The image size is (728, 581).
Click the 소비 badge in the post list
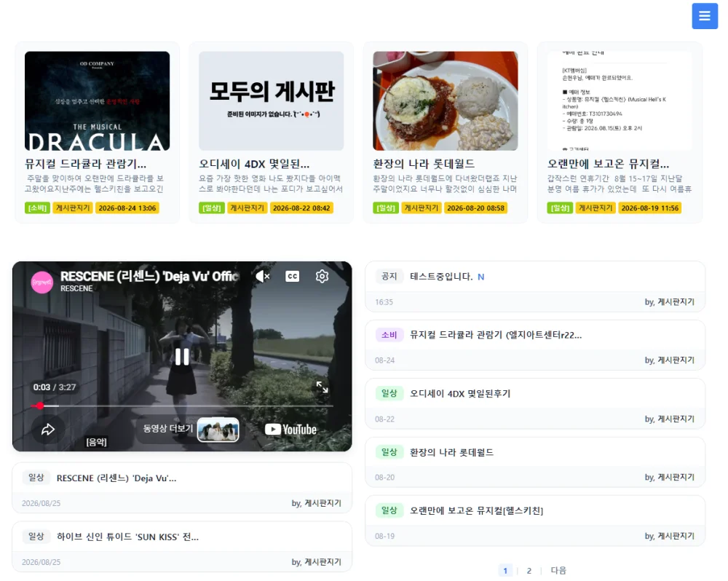[389, 335]
